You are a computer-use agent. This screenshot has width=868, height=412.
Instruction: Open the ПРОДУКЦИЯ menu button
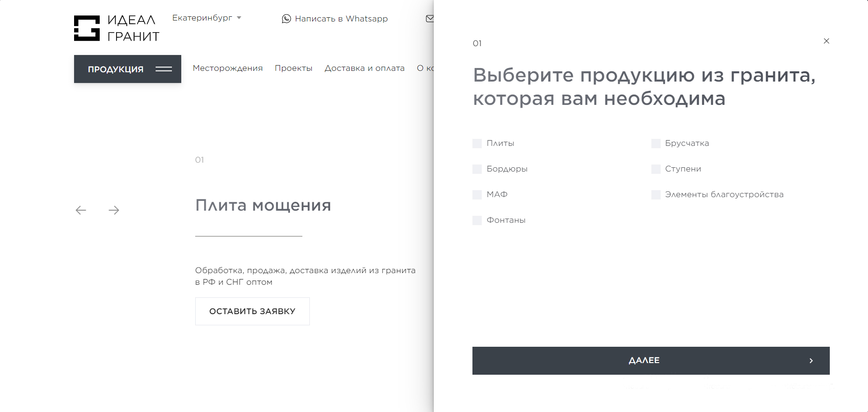tap(128, 69)
